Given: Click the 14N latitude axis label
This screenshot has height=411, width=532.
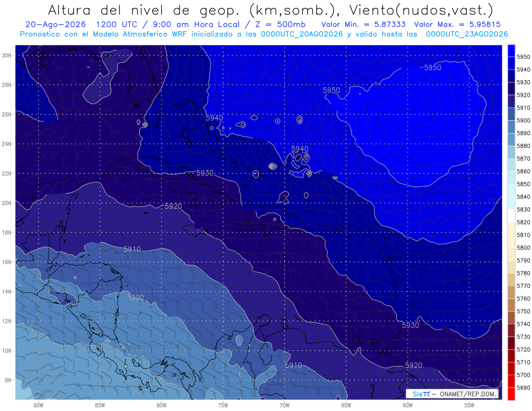Looking at the screenshot, I should click(x=7, y=292).
